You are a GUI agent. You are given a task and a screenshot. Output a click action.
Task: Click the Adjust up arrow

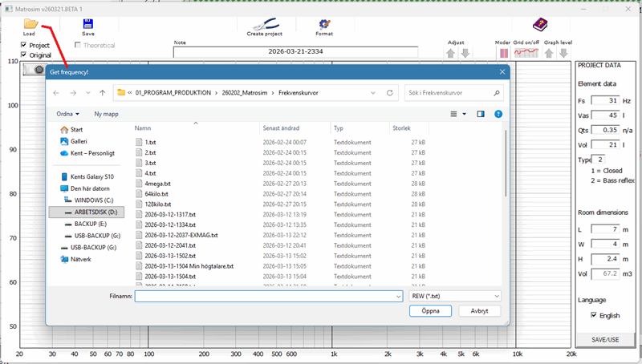(x=451, y=53)
